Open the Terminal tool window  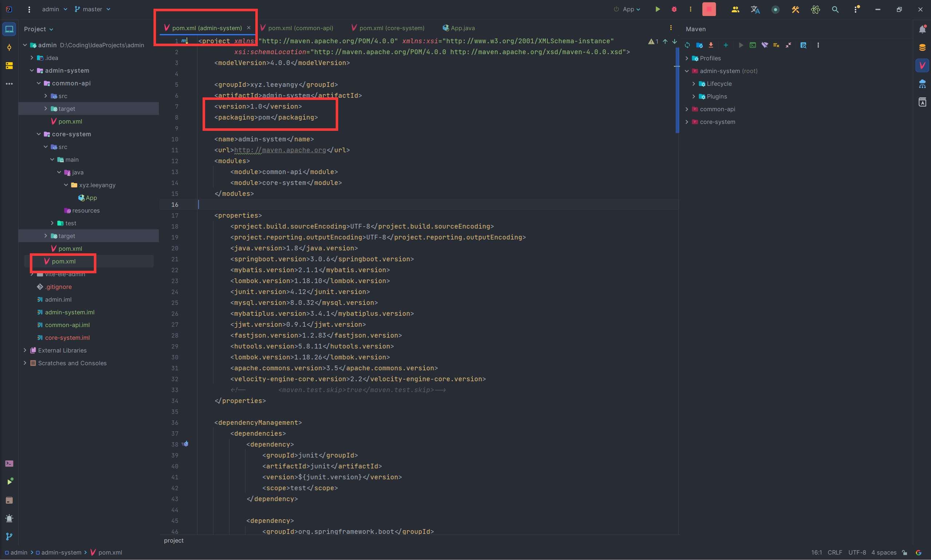[9, 463]
